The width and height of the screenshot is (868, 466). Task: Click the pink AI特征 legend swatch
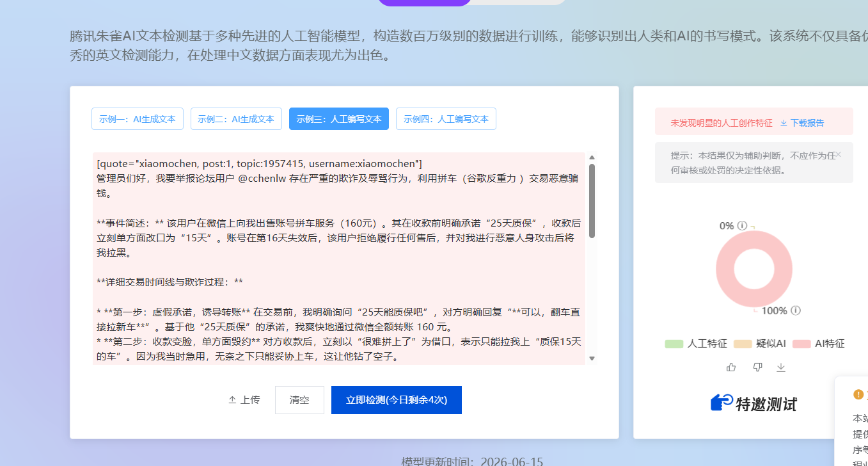click(801, 344)
